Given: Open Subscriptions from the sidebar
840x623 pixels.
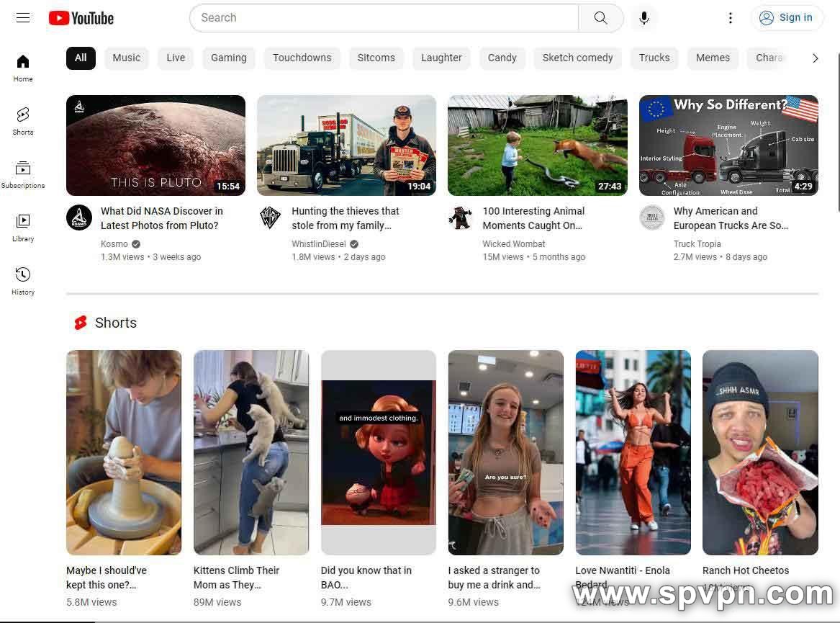Looking at the screenshot, I should tap(23, 174).
